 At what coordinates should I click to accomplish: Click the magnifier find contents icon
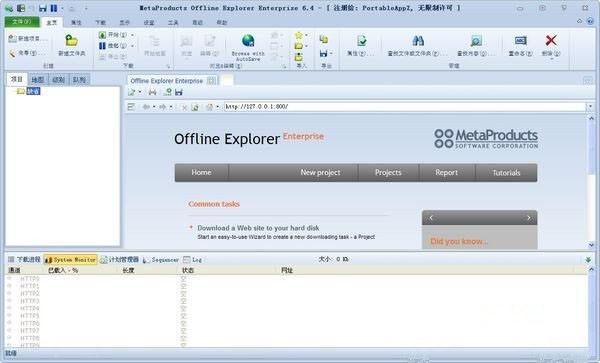pyautogui.click(x=476, y=40)
